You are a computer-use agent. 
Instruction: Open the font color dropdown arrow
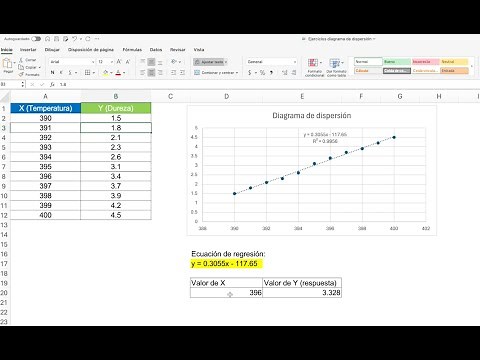124,73
